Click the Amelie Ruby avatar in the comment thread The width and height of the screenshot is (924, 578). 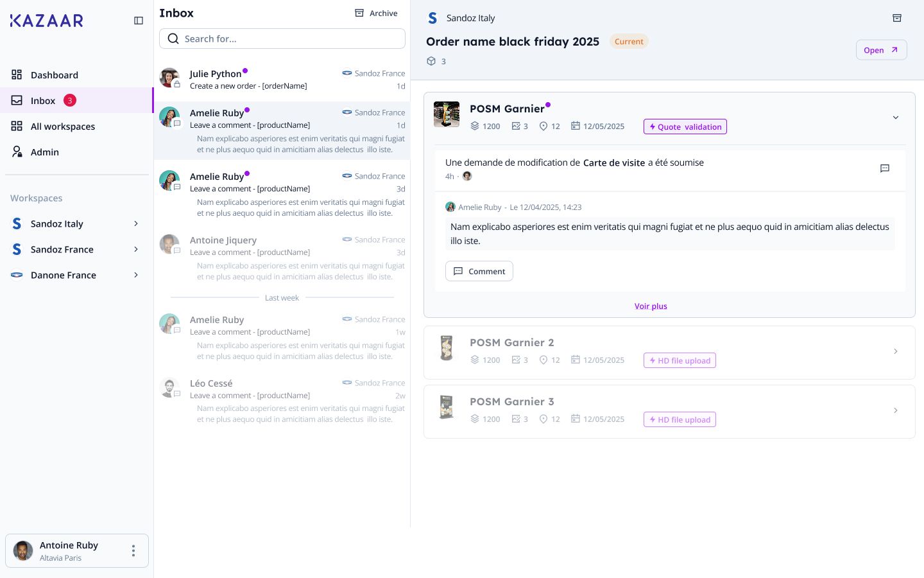[450, 207]
